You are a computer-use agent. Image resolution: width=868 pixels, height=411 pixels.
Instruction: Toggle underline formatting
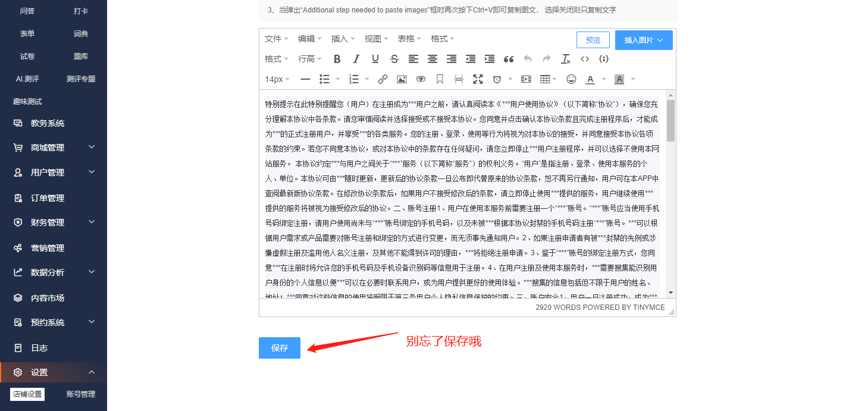[375, 59]
